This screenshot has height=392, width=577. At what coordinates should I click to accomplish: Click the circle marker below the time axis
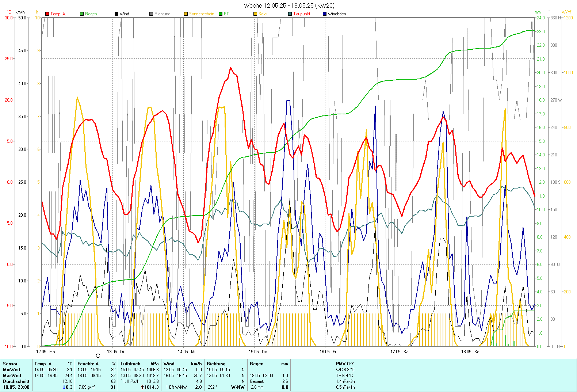[98, 355]
